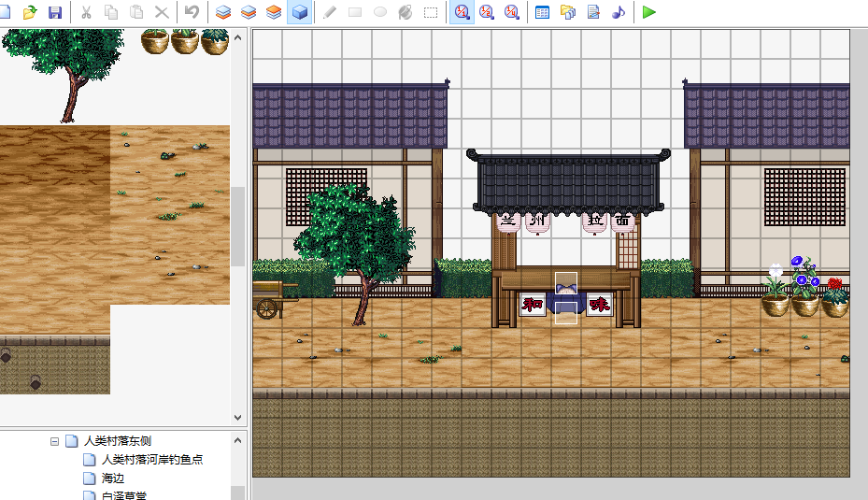This screenshot has width=868, height=500.
Task: Save the project with the floppy disk icon
Action: coord(55,11)
